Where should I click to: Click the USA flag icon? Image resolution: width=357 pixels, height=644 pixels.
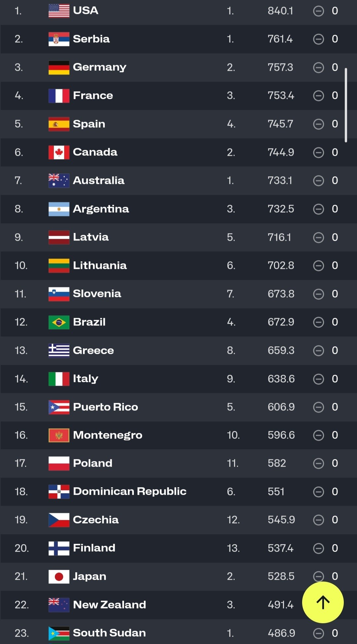[59, 11]
